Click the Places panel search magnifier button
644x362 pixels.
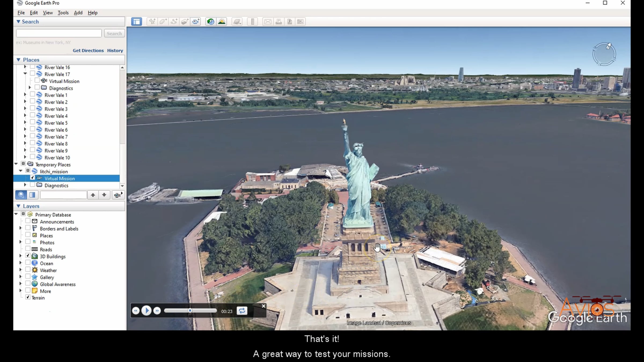coord(21,195)
